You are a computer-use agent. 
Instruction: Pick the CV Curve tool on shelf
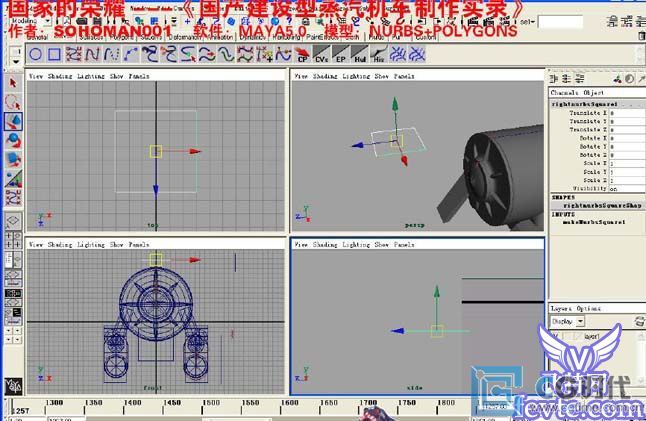click(73, 54)
